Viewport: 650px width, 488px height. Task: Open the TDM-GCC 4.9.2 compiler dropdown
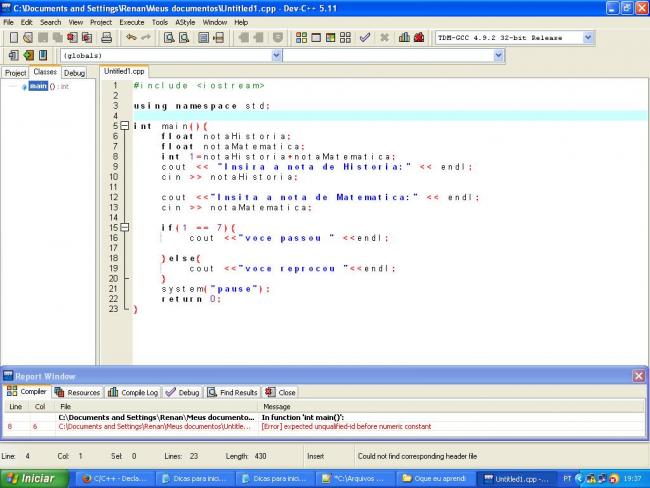588,38
